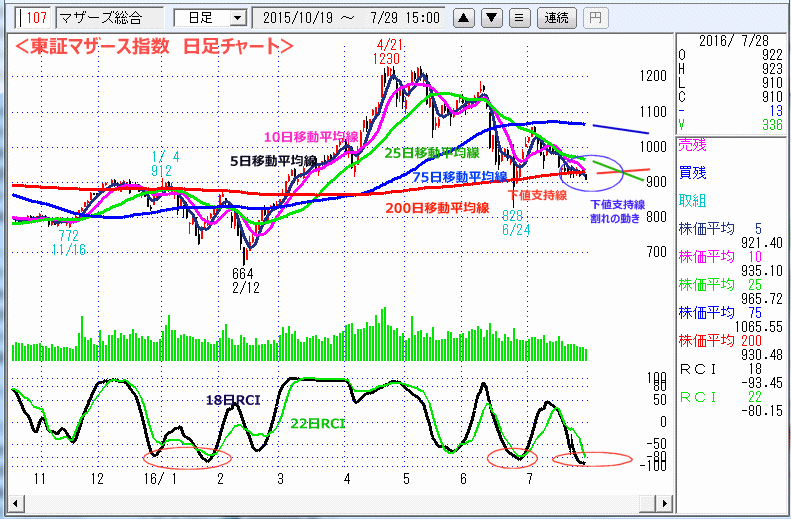
Task: Click the up triangle button in toolbar
Action: click(x=464, y=19)
